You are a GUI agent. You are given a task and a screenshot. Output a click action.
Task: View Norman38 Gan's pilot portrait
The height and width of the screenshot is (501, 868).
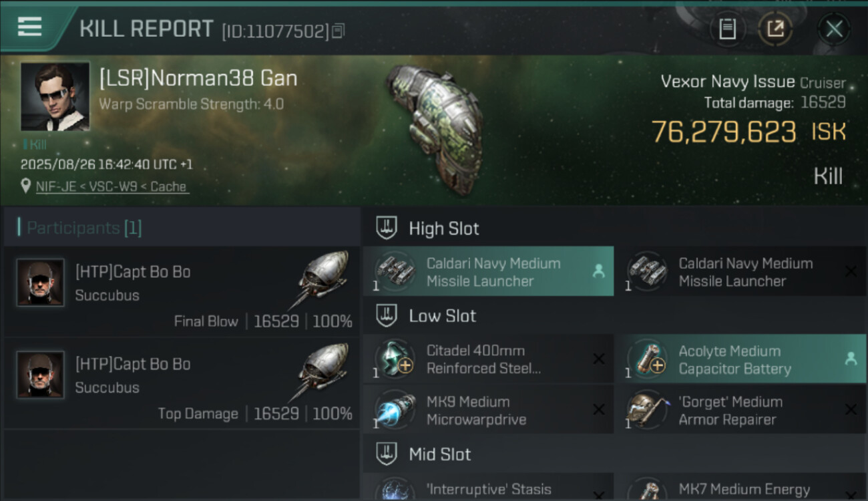pos(55,96)
